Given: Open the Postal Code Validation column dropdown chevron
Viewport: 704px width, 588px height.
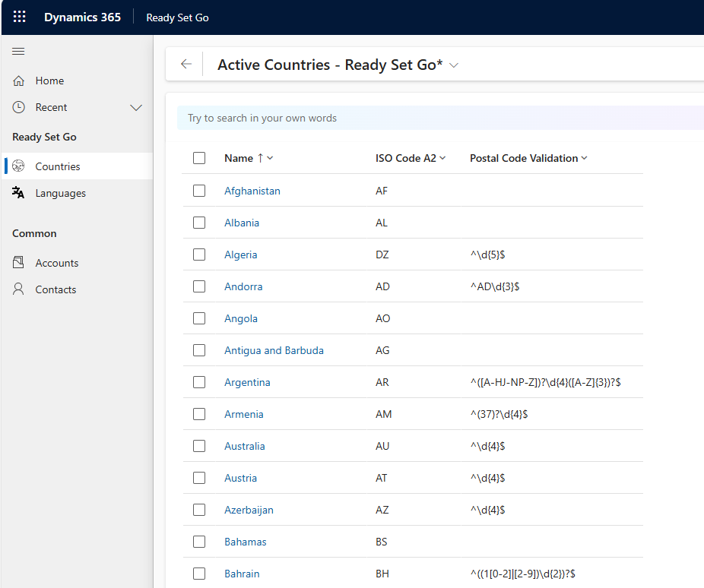Looking at the screenshot, I should (x=584, y=158).
